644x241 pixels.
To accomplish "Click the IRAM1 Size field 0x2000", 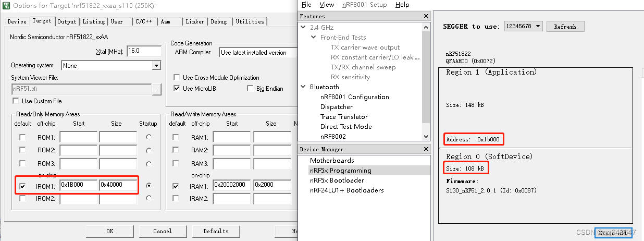I will [x=273, y=186].
